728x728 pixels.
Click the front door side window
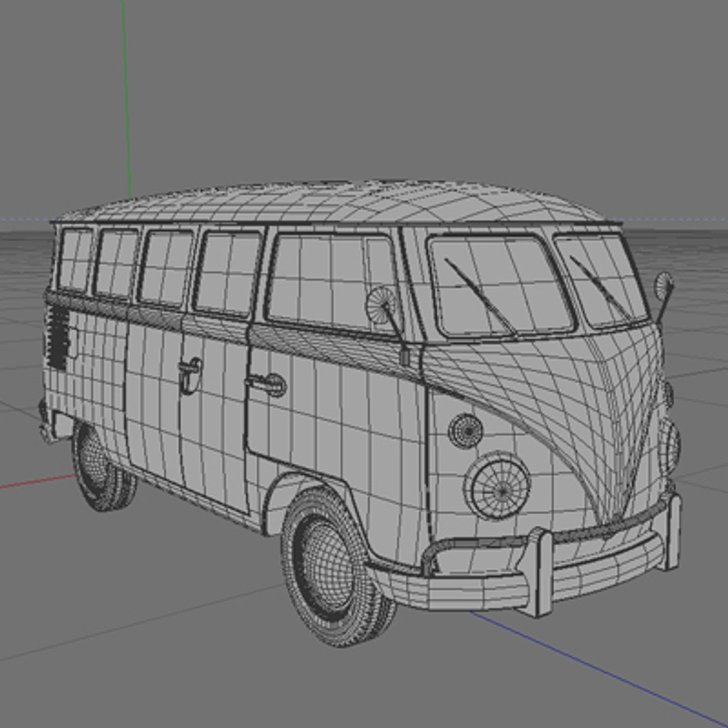(x=331, y=282)
